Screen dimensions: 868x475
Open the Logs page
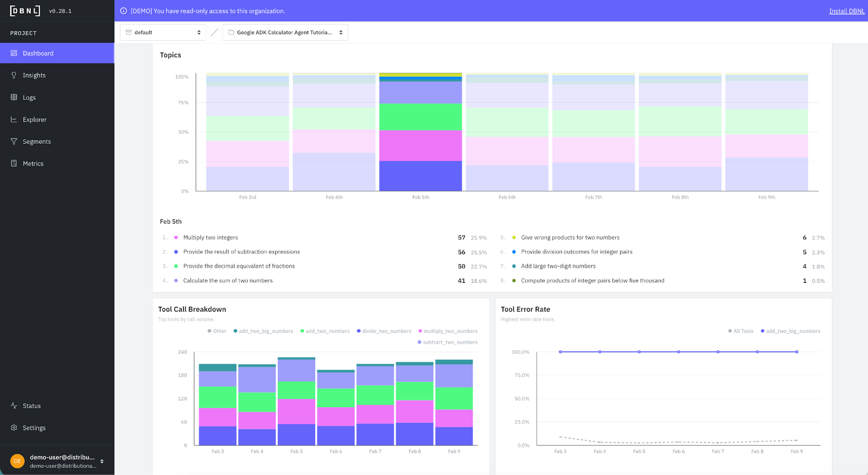coord(57,97)
